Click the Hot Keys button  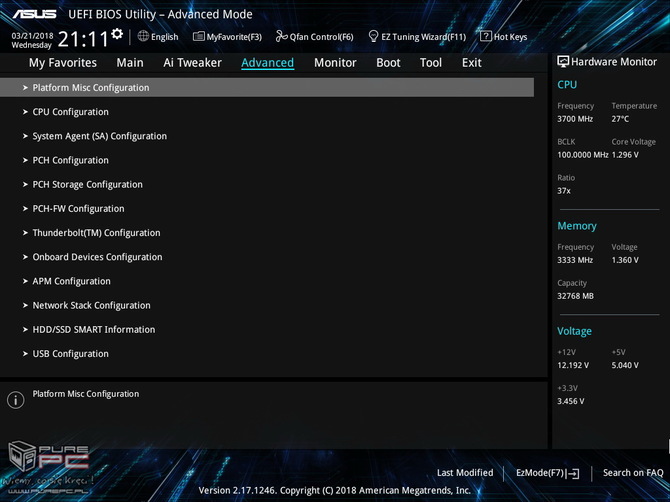click(503, 37)
